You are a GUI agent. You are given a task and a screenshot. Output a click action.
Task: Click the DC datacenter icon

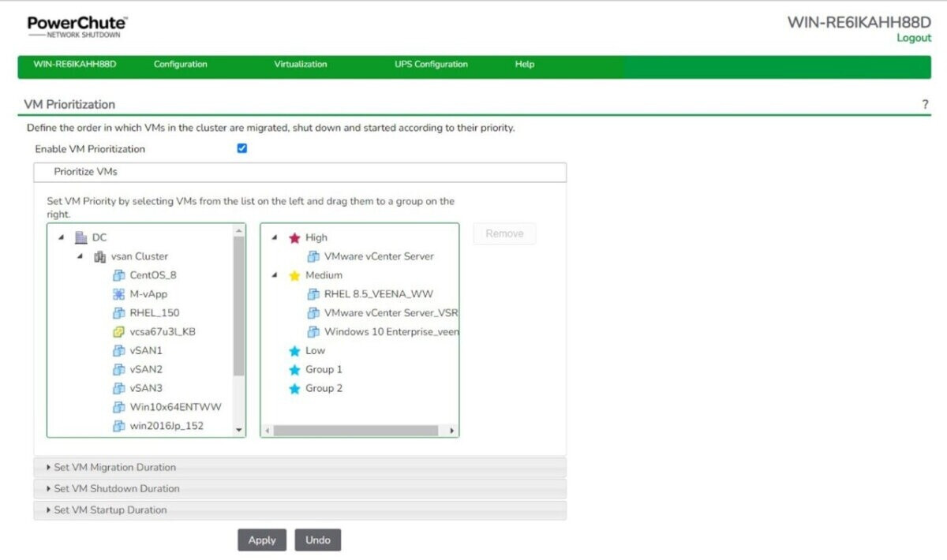point(81,237)
